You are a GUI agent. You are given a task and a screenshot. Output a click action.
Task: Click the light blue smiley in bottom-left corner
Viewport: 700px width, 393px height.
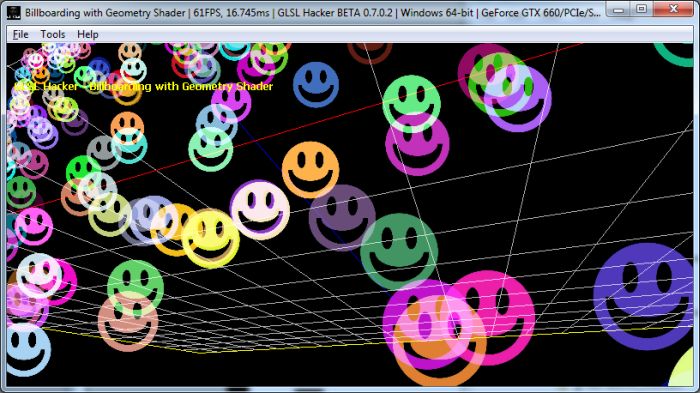tap(28, 350)
